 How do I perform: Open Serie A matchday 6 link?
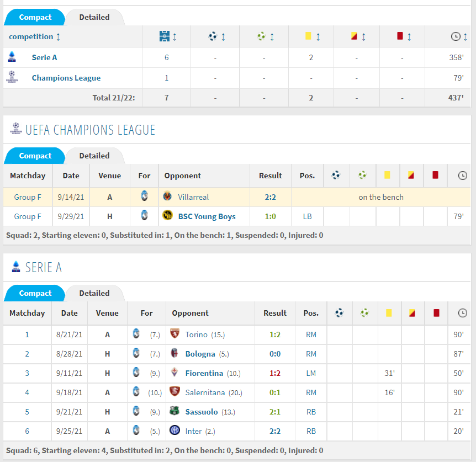pos(27,431)
